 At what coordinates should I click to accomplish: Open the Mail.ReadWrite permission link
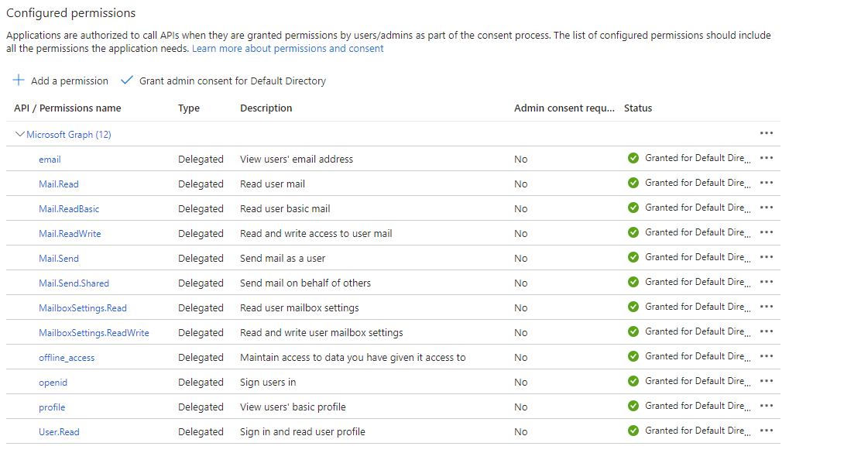[70, 234]
